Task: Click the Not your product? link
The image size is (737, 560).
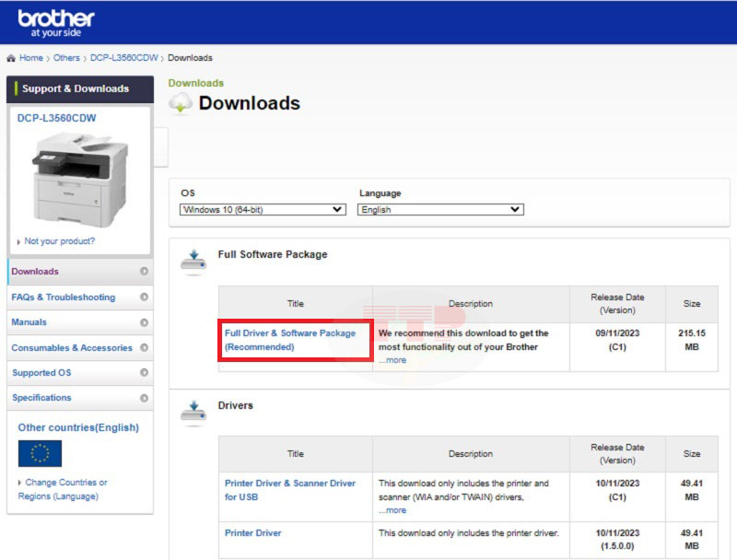Action: tap(59, 241)
